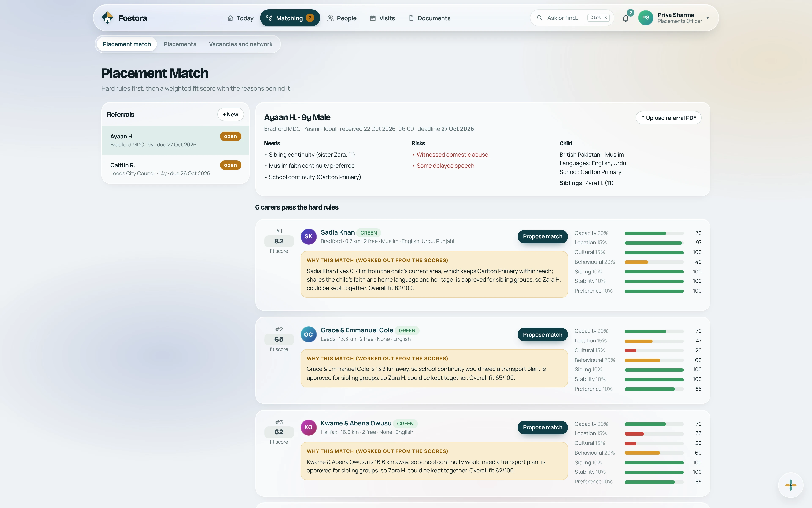Image resolution: width=812 pixels, height=508 pixels.
Task: Click fit score 65 for Grace Cole
Action: click(x=279, y=339)
